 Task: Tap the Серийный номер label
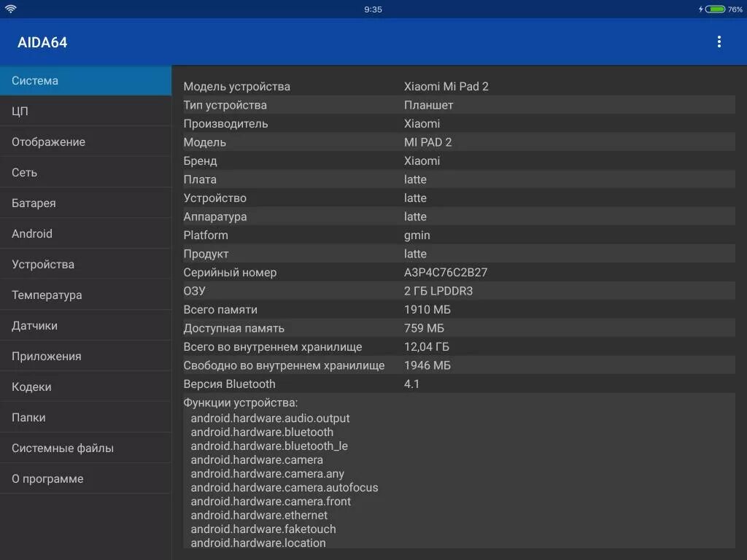[x=230, y=273]
